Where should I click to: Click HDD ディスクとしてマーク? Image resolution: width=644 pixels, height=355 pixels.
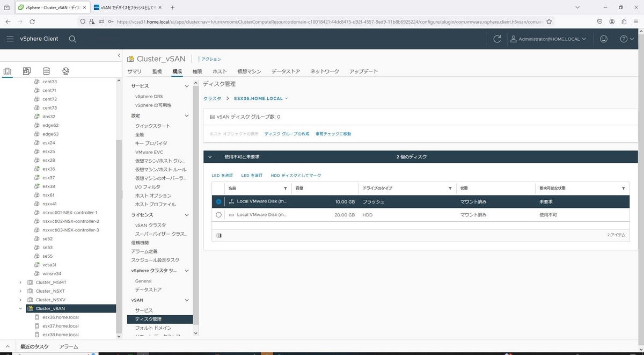[296, 176]
